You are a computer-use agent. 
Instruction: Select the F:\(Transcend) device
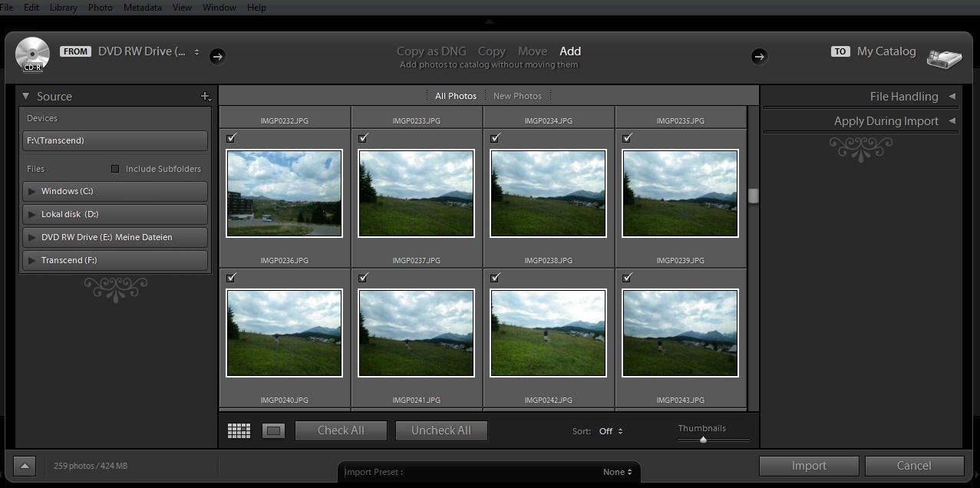[115, 140]
